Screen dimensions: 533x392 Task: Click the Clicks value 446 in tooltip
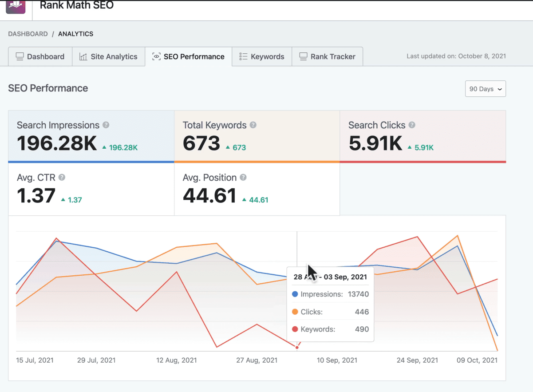click(362, 312)
